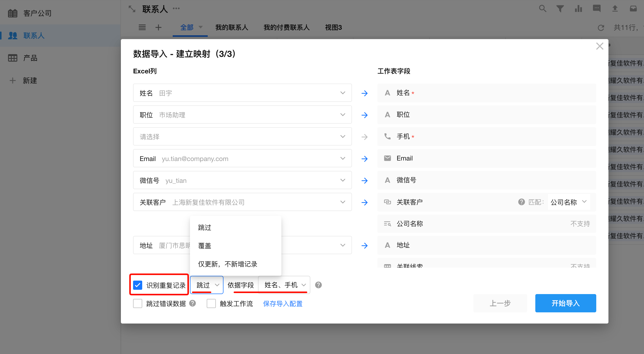Uncheck the 识别重复记录 checkbox

point(138,285)
